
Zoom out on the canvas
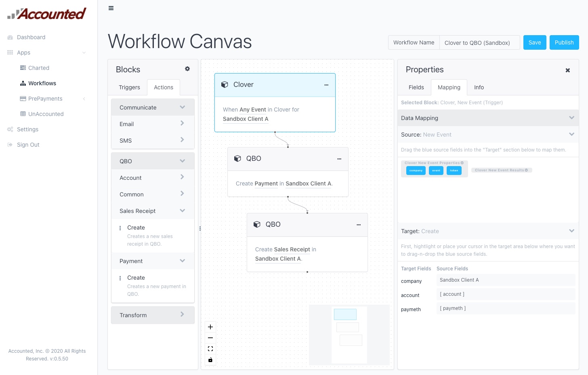coord(210,338)
